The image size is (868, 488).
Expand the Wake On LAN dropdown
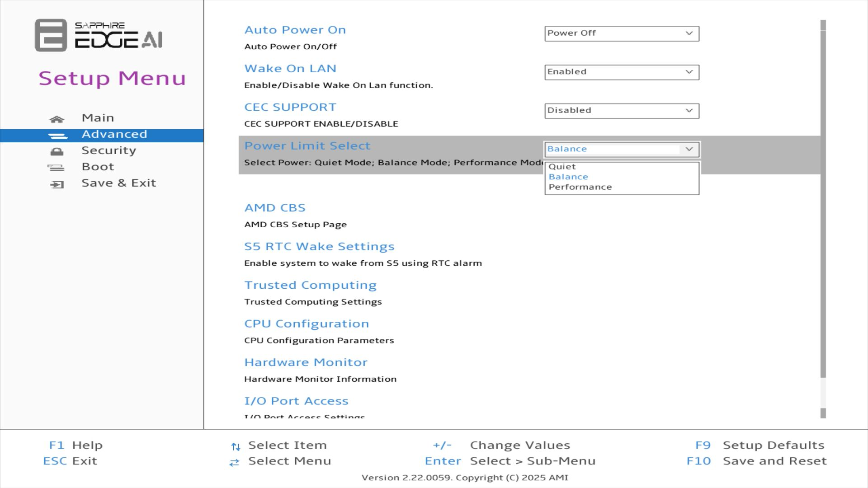(621, 72)
